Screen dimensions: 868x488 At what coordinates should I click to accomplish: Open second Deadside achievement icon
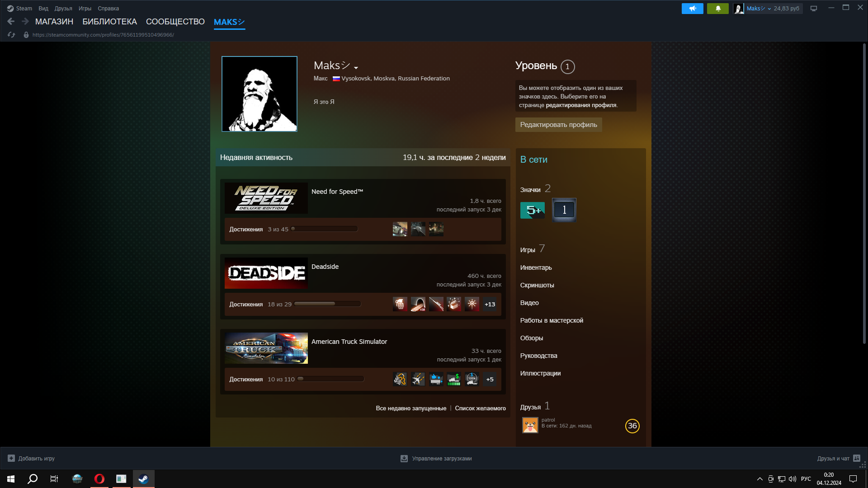[x=418, y=304]
